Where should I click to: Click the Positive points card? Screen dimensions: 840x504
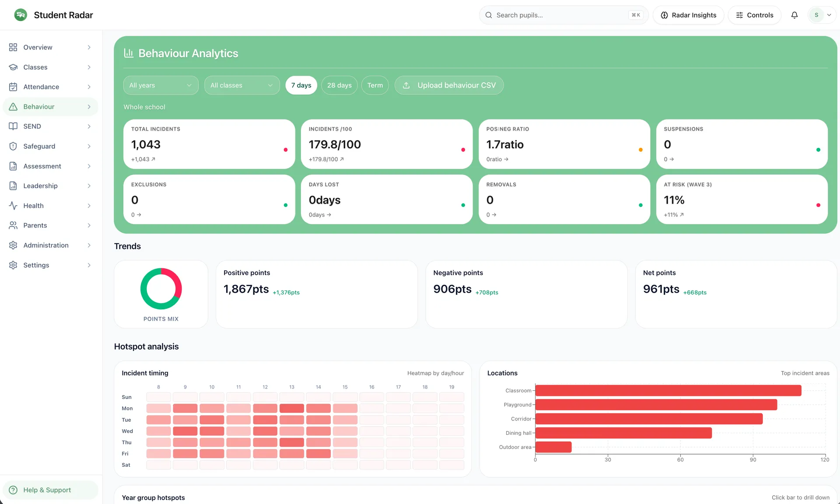(x=317, y=294)
